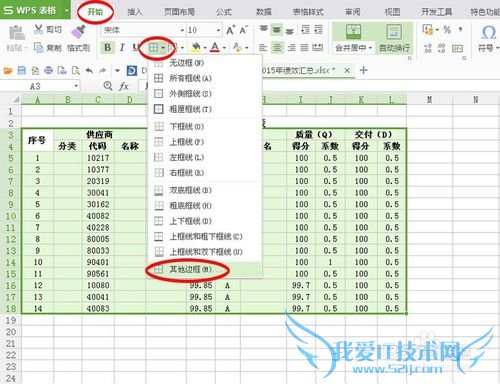Choose 所有框线 (A) from the borders menu
The width and height of the screenshot is (500, 384).
click(x=205, y=78)
